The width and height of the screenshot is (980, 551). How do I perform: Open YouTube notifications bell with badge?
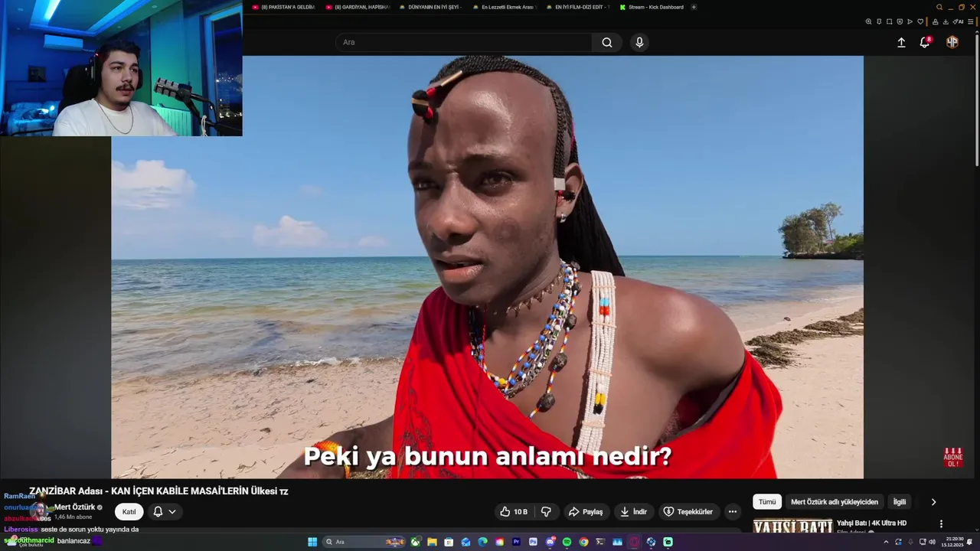[x=925, y=42]
